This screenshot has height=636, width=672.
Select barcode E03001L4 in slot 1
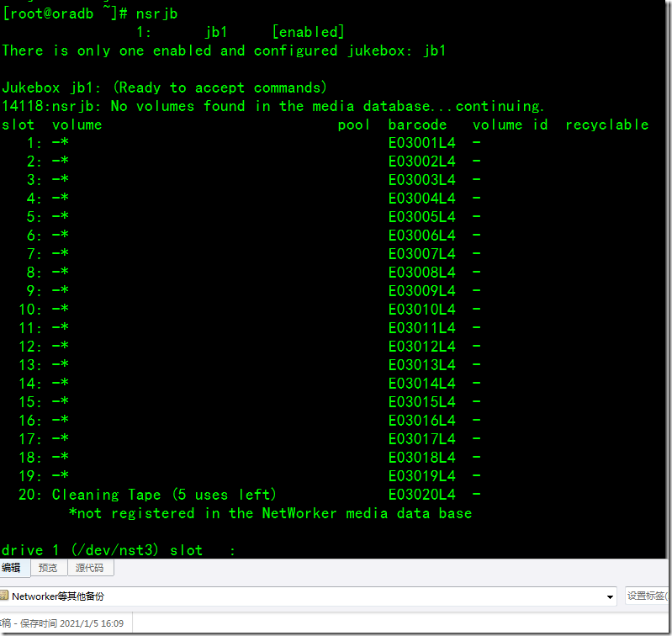tap(421, 143)
